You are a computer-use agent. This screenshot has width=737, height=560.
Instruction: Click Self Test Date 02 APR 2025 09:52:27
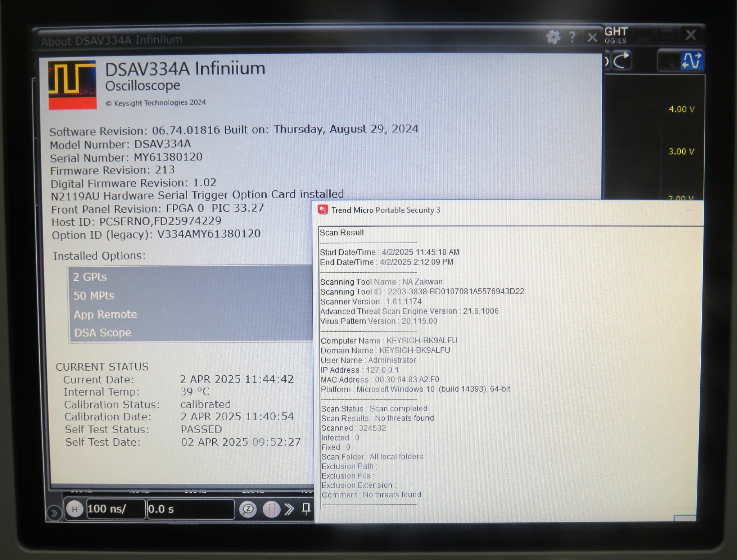241,442
